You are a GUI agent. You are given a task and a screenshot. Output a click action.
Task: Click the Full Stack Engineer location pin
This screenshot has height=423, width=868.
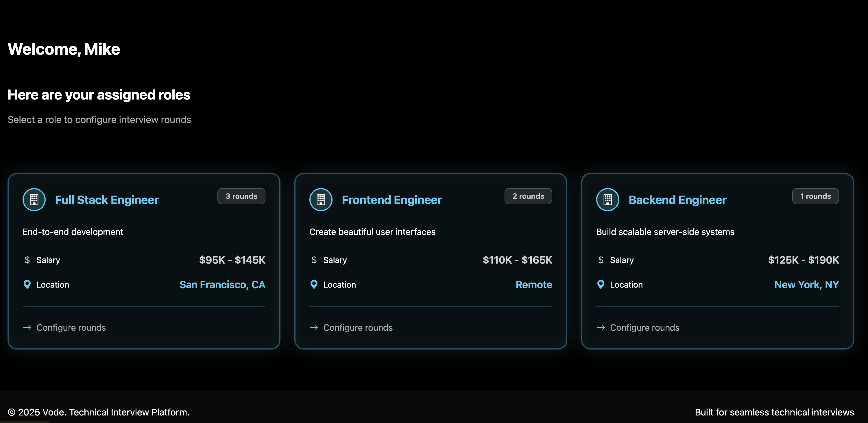point(27,284)
